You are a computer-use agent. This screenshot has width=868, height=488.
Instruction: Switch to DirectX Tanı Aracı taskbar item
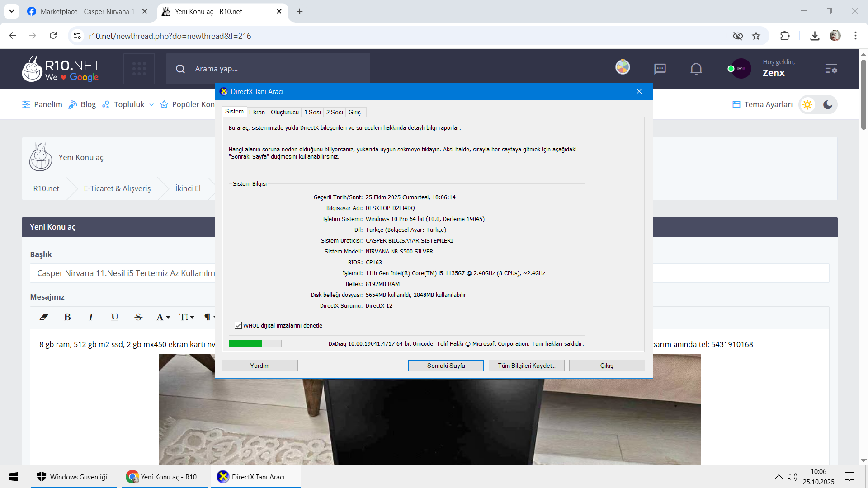click(x=257, y=477)
